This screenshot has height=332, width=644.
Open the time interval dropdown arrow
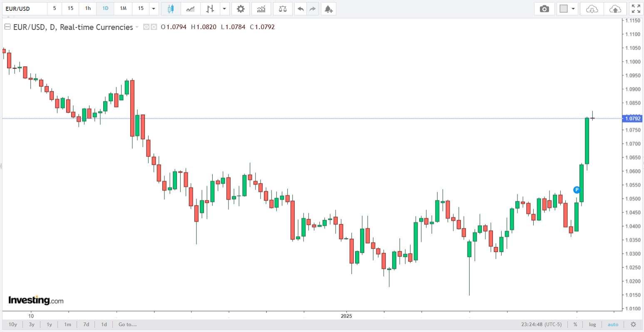(x=154, y=9)
